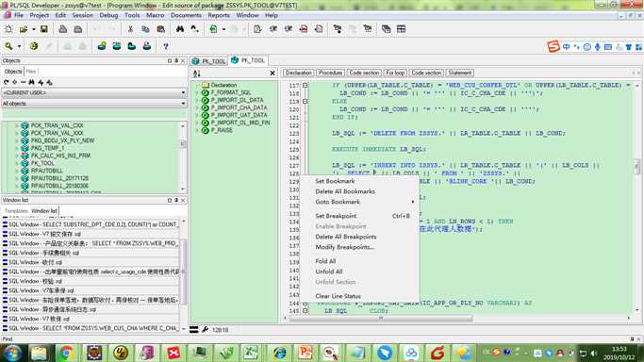Switch to the first PK_TOOL tab

(209, 61)
